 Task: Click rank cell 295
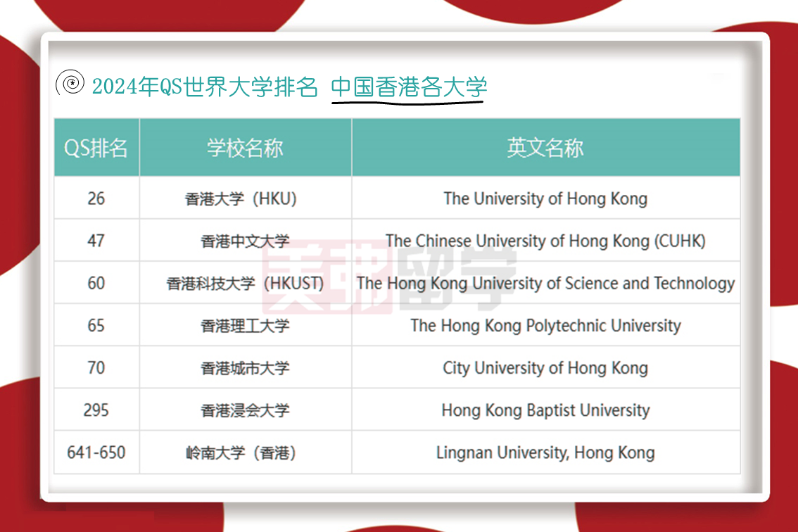[96, 410]
